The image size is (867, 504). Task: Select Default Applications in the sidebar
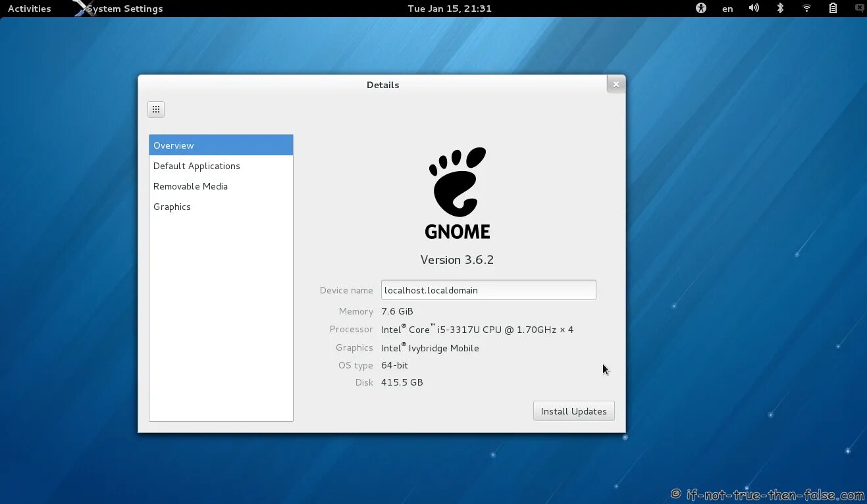pyautogui.click(x=221, y=166)
